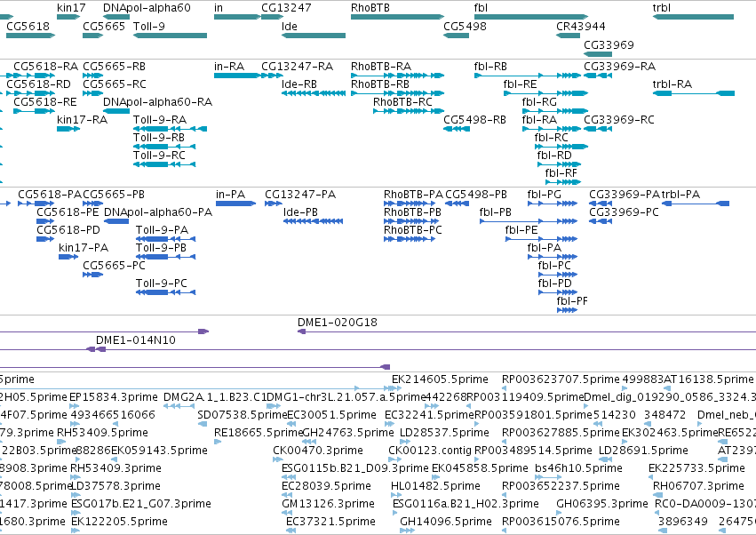This screenshot has height=535, width=756.
Task: Click the CG5498 gene label
Action: click(x=465, y=26)
